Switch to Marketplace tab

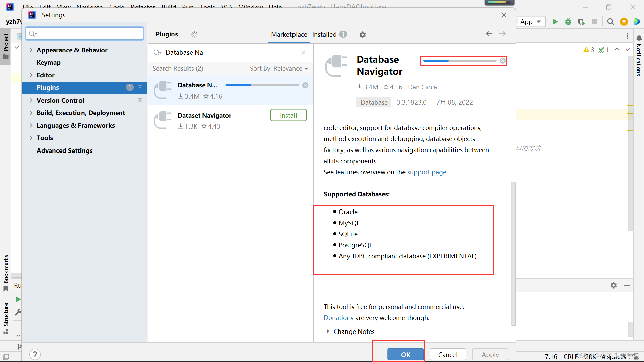(289, 34)
